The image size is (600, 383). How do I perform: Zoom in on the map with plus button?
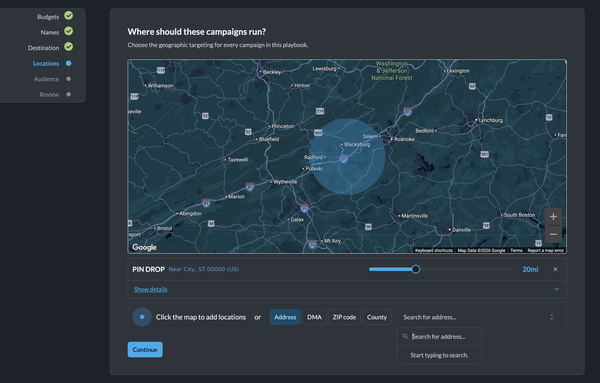coord(553,217)
